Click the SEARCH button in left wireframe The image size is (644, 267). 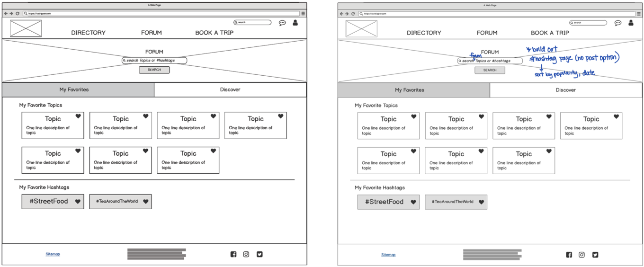[154, 70]
